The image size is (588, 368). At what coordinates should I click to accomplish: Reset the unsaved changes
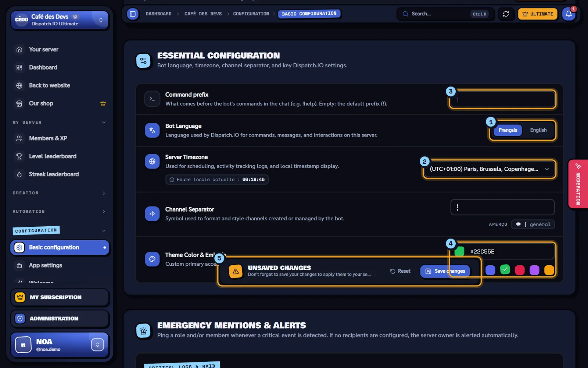(x=400, y=271)
